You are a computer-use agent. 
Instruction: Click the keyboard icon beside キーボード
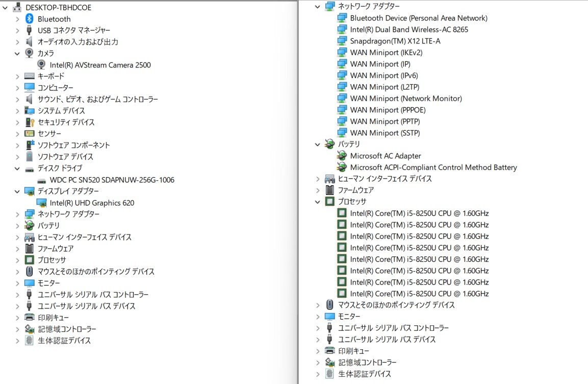29,76
